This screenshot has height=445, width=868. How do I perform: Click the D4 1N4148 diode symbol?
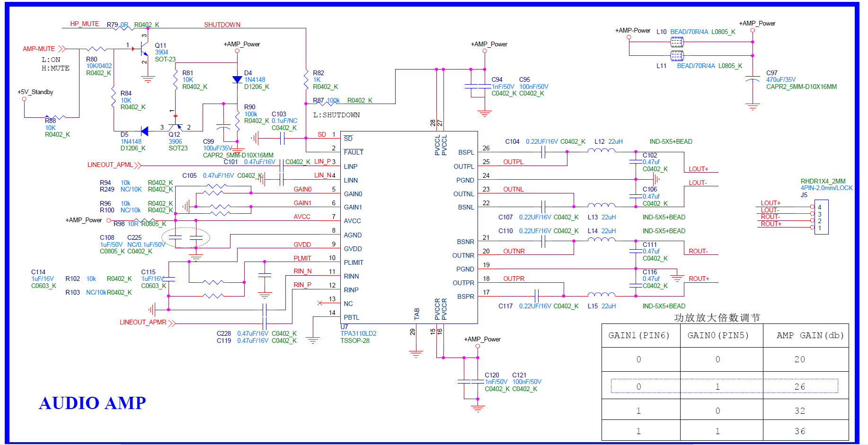tap(237, 79)
